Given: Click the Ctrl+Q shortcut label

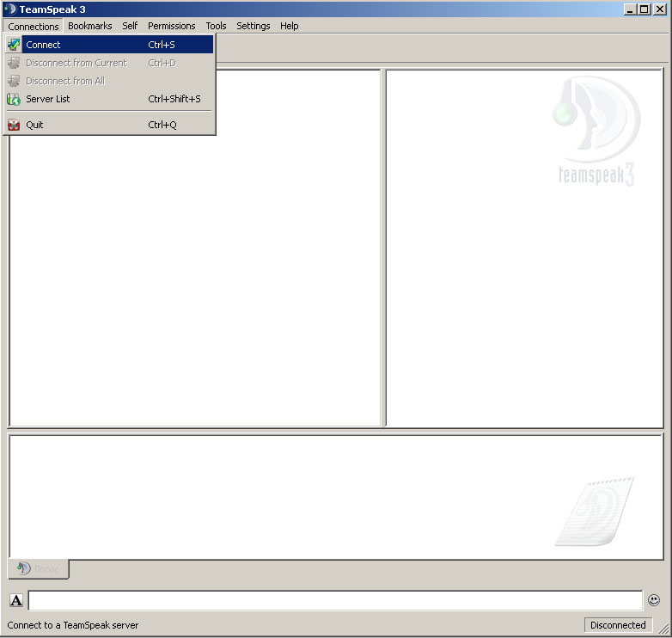Looking at the screenshot, I should point(162,125).
